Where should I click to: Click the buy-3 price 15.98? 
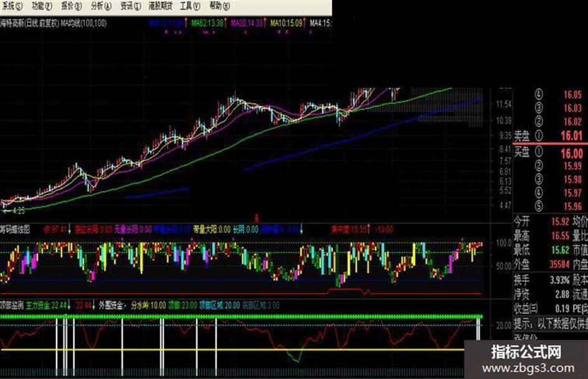coord(572,179)
